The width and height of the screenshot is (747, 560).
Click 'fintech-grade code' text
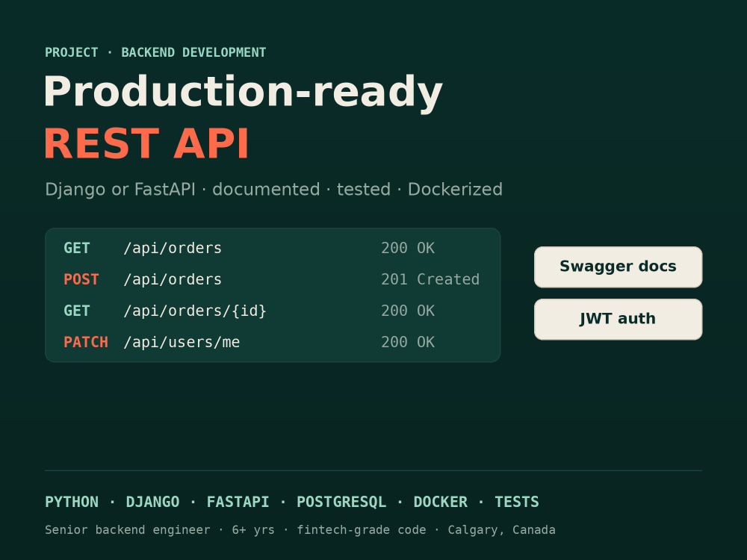[x=361, y=530]
